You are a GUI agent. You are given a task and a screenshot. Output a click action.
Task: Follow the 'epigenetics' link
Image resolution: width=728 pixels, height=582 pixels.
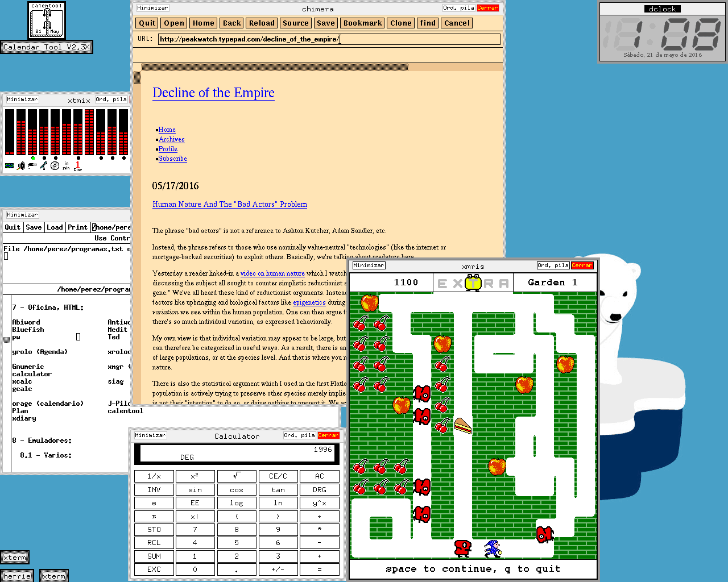309,302
